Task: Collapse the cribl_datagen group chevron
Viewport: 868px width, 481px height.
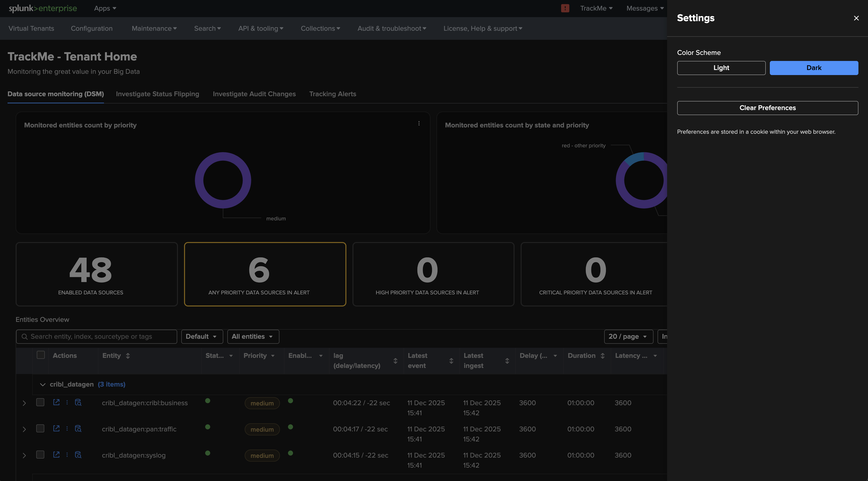Action: [x=43, y=384]
